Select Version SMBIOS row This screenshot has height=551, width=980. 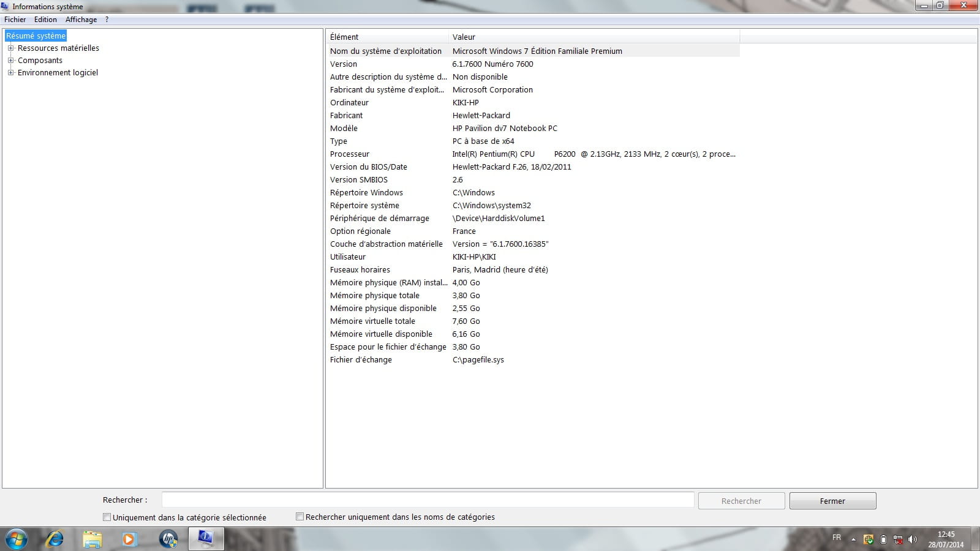coord(533,179)
